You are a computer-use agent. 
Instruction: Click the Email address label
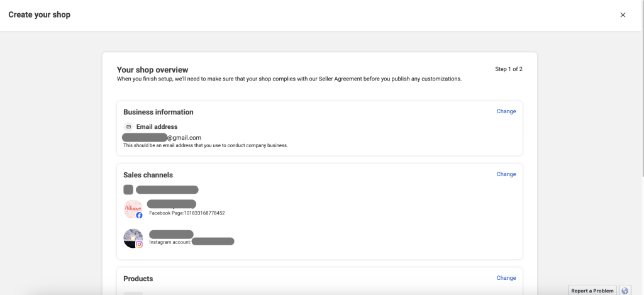click(x=157, y=126)
